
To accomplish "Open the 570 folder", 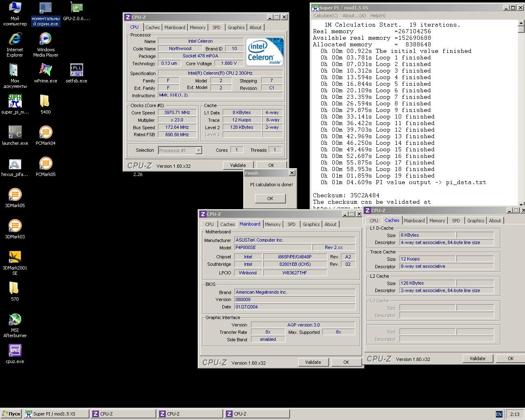I will tap(15, 292).
